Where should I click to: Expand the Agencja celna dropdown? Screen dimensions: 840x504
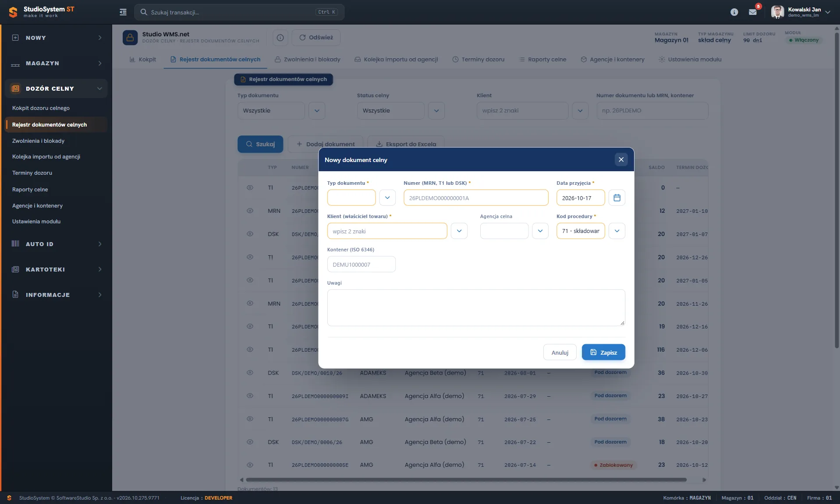click(x=540, y=231)
